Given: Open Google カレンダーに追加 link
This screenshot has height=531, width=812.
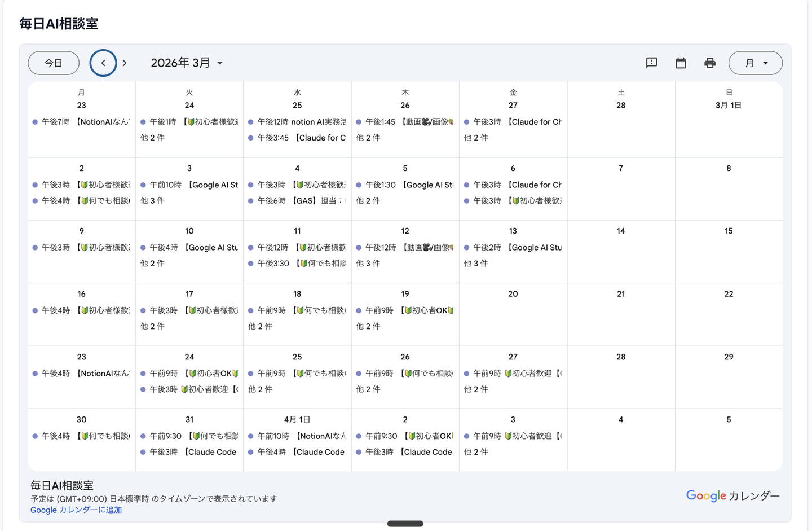Looking at the screenshot, I should [76, 510].
